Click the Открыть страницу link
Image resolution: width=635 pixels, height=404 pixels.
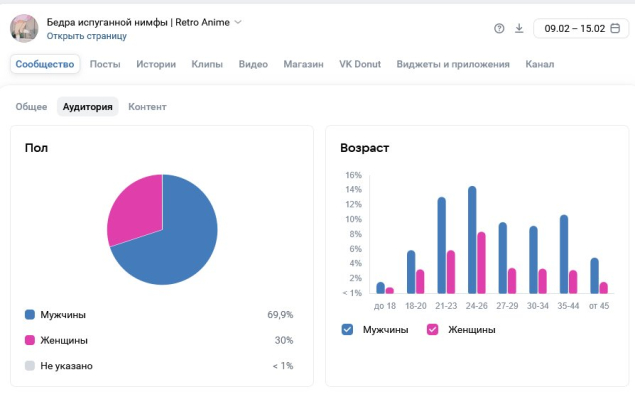87,36
